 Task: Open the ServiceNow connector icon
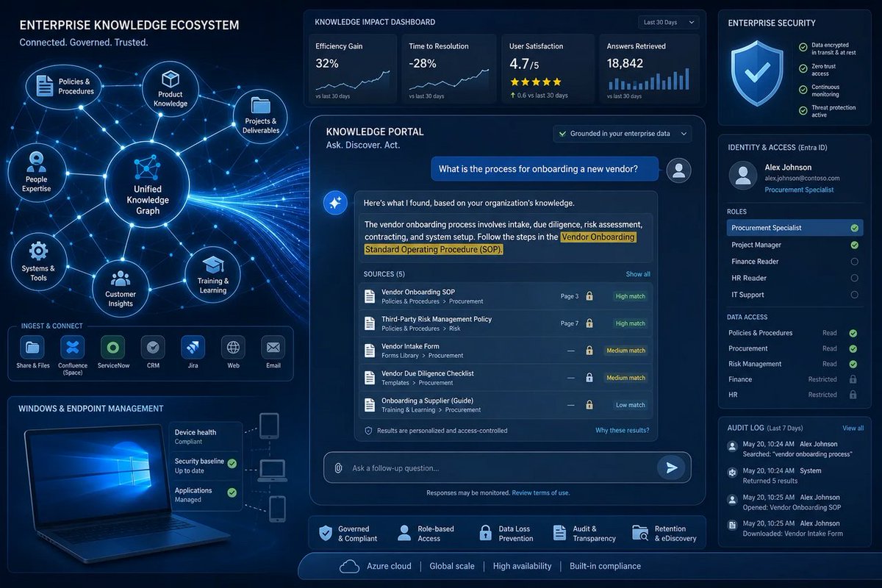pyautogui.click(x=112, y=347)
